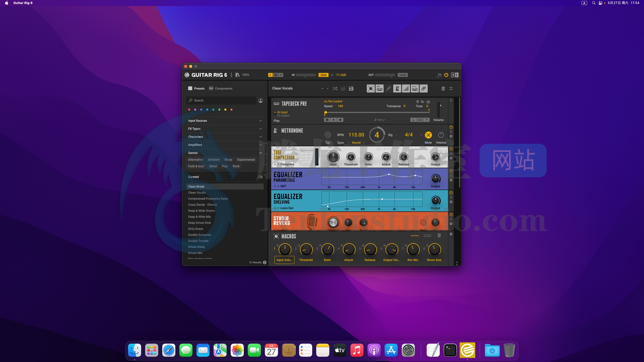Toggle the Global FX bars icon
The image size is (644, 362).
(x=406, y=88)
